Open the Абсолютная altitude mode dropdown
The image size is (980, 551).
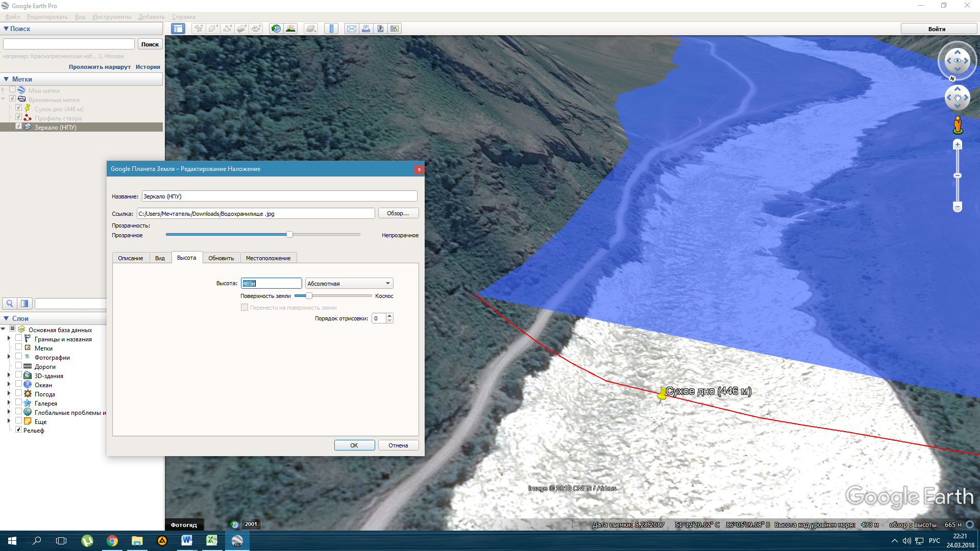(349, 283)
